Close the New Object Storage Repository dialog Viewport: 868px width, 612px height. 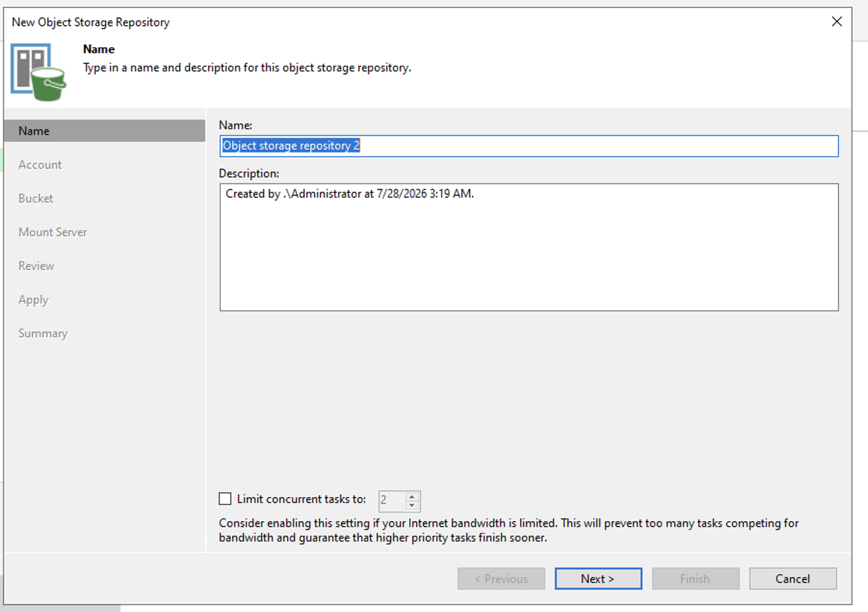tap(837, 22)
